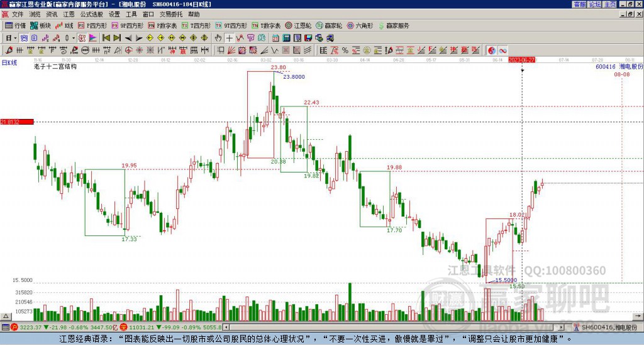This screenshot has width=644, height=345.
Task: Click the 主页 homepage button
Action: (x=610, y=4)
